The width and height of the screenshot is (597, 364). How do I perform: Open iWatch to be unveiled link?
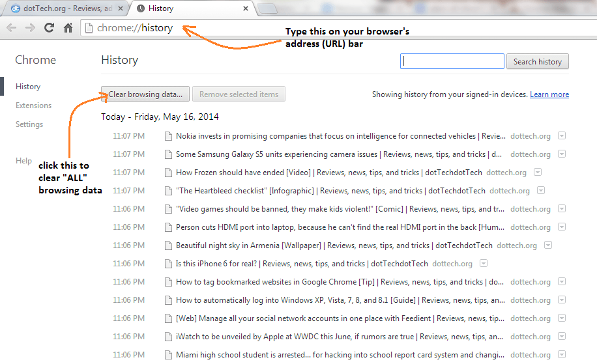click(x=340, y=337)
